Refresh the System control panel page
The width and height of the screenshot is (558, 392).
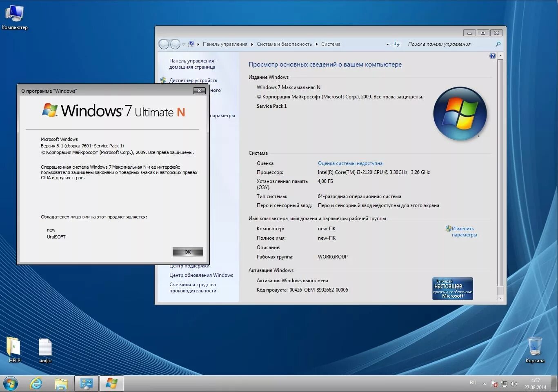tap(397, 44)
